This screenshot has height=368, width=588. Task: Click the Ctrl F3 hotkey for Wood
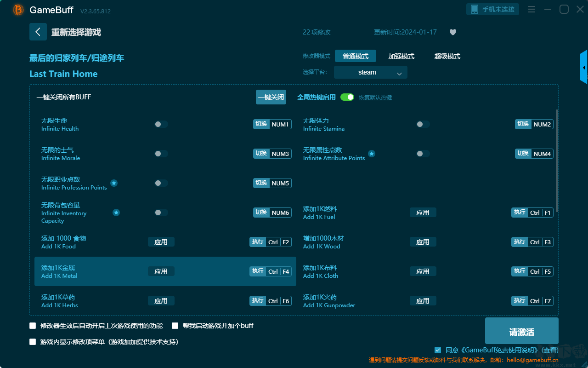coord(532,242)
